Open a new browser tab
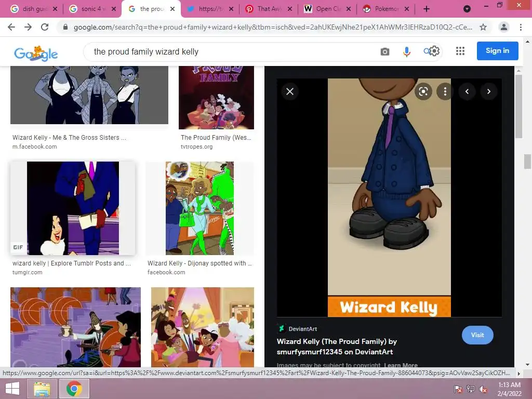The image size is (532, 399). pyautogui.click(x=427, y=9)
